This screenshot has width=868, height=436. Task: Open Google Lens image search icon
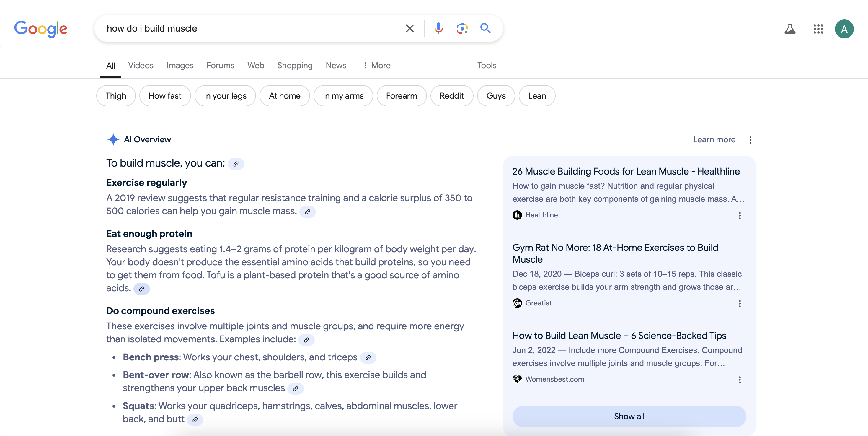pos(462,28)
